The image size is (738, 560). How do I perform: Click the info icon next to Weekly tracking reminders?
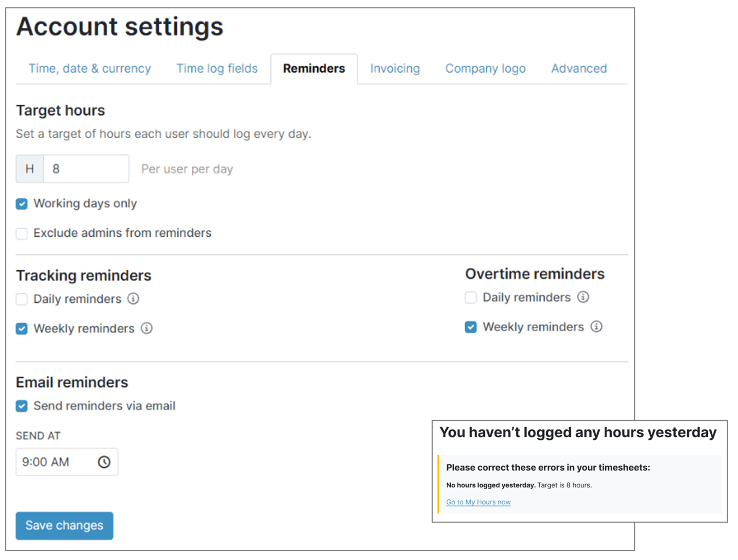146,329
